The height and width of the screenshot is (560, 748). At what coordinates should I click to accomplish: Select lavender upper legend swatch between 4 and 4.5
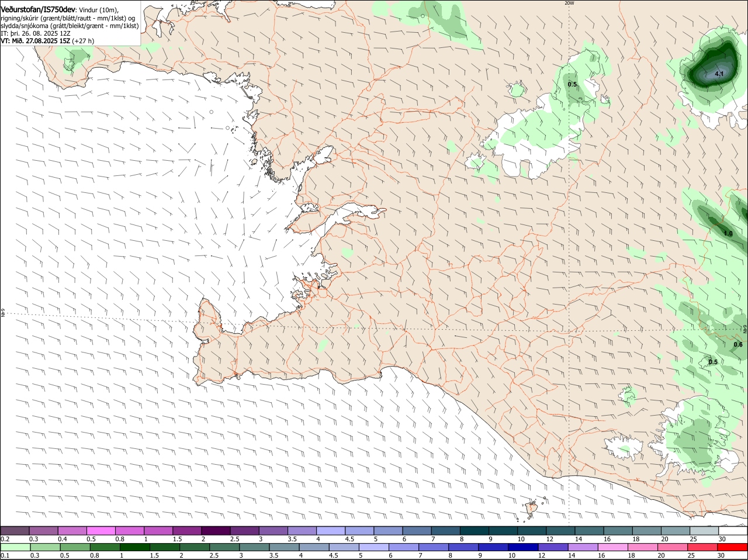pyautogui.click(x=330, y=530)
